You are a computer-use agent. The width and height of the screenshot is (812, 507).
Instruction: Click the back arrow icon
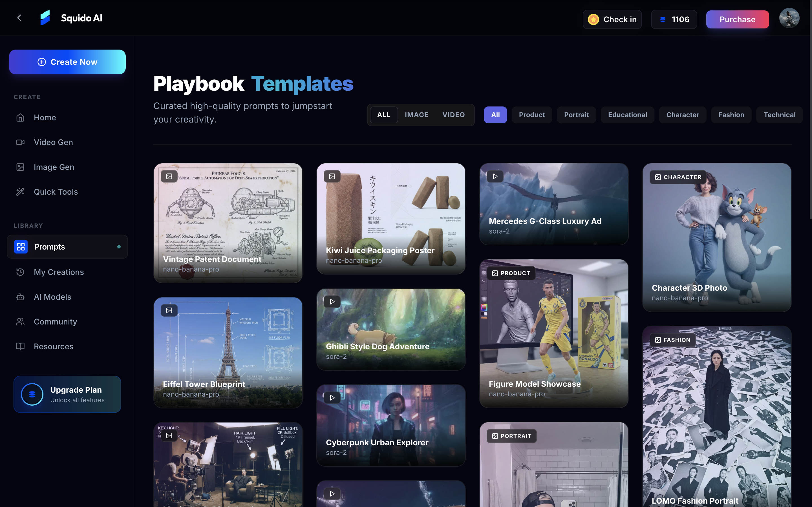click(19, 18)
